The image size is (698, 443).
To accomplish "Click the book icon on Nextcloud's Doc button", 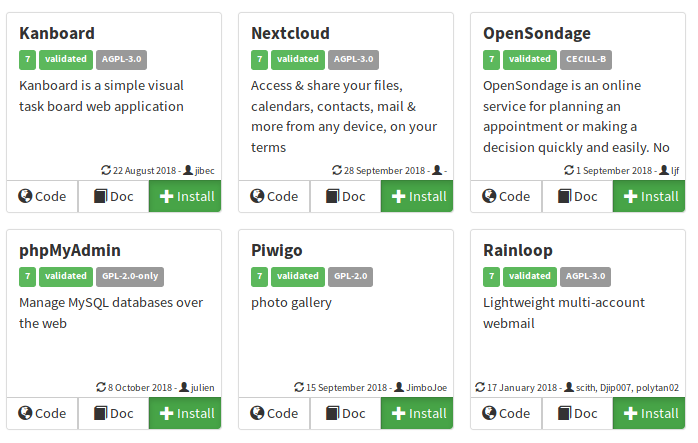I will coord(332,196).
